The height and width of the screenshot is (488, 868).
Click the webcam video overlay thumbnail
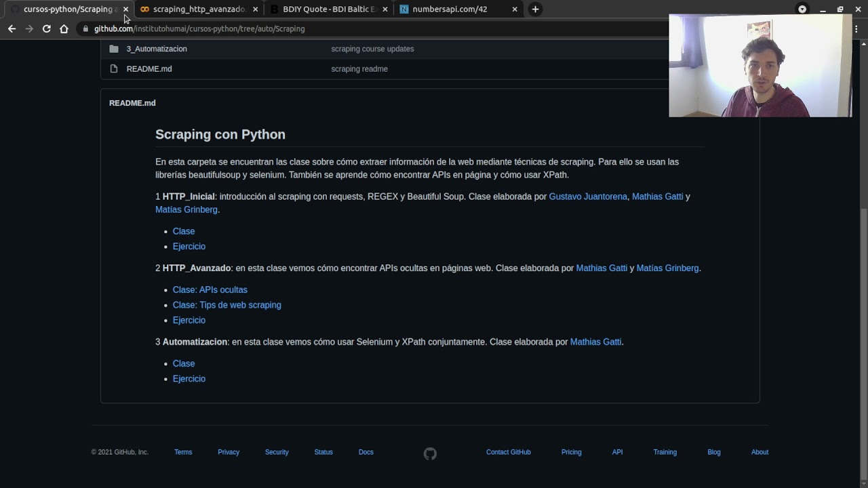(x=760, y=66)
